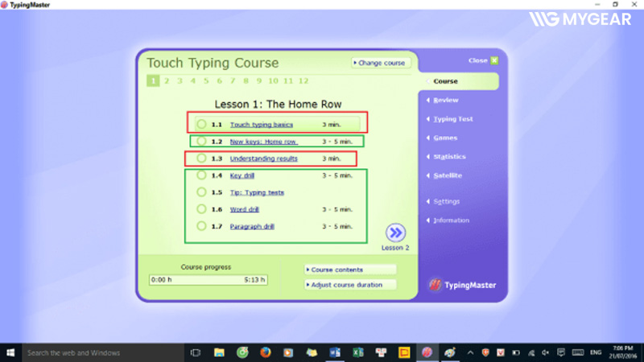644x362 pixels.
Task: Click the volume icon in system tray
Action: click(x=545, y=352)
